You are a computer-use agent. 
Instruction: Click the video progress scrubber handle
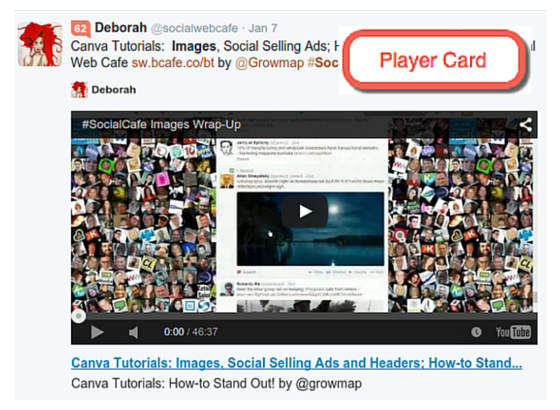coord(78,316)
